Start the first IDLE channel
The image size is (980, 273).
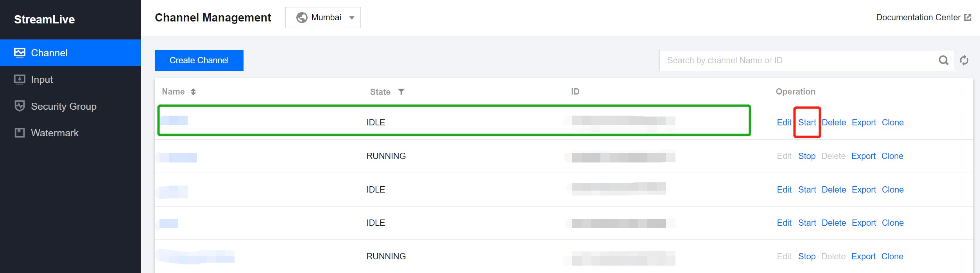click(807, 123)
